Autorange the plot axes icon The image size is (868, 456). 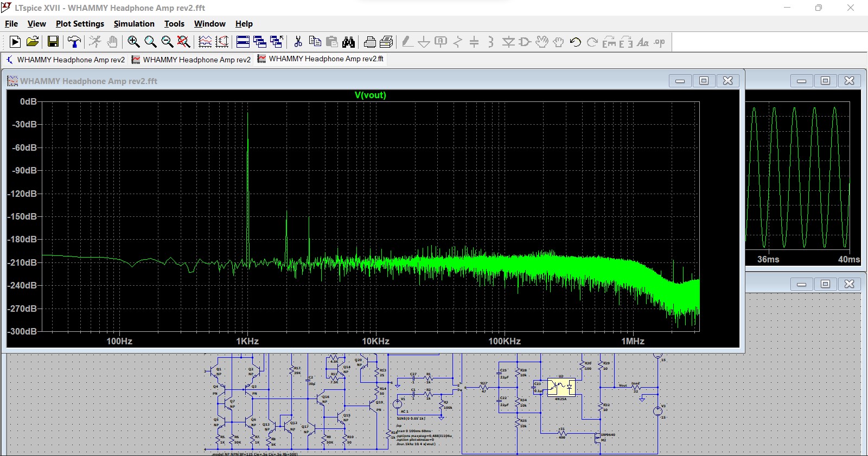click(x=222, y=42)
